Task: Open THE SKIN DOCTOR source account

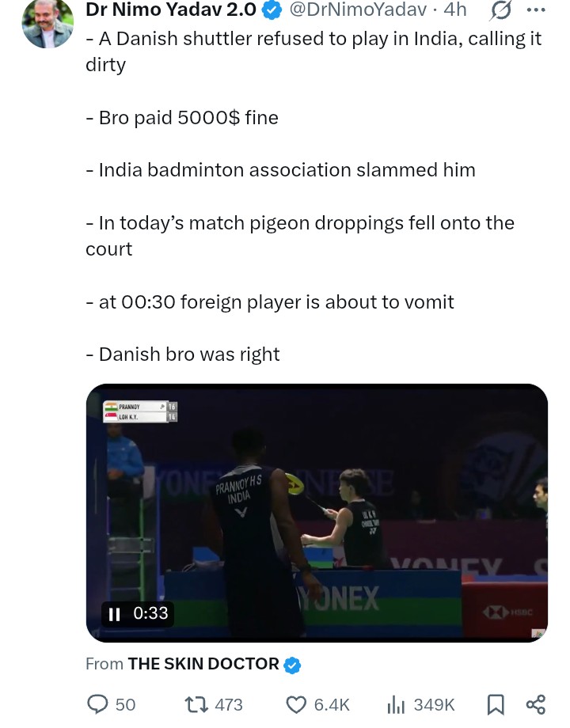Action: click(203, 664)
